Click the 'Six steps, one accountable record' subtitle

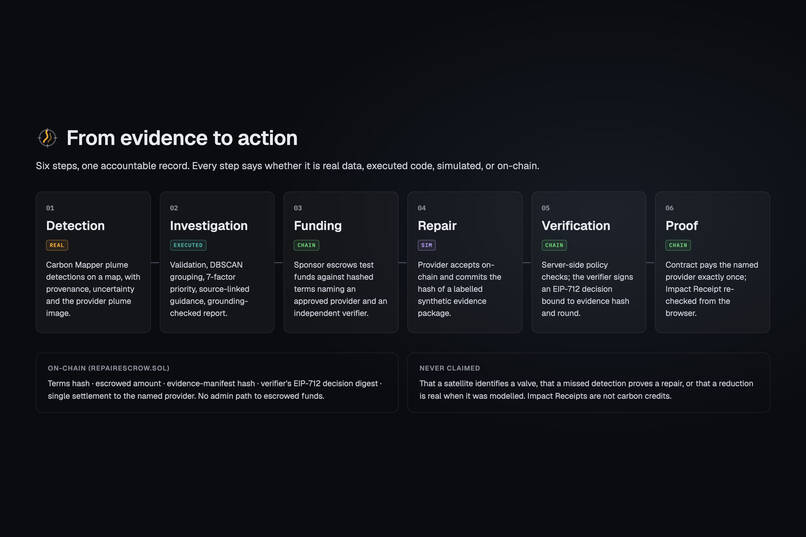287,166
